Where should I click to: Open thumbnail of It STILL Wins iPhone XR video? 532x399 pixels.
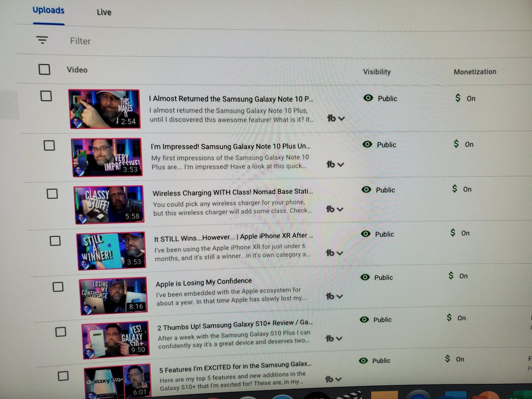pos(111,251)
